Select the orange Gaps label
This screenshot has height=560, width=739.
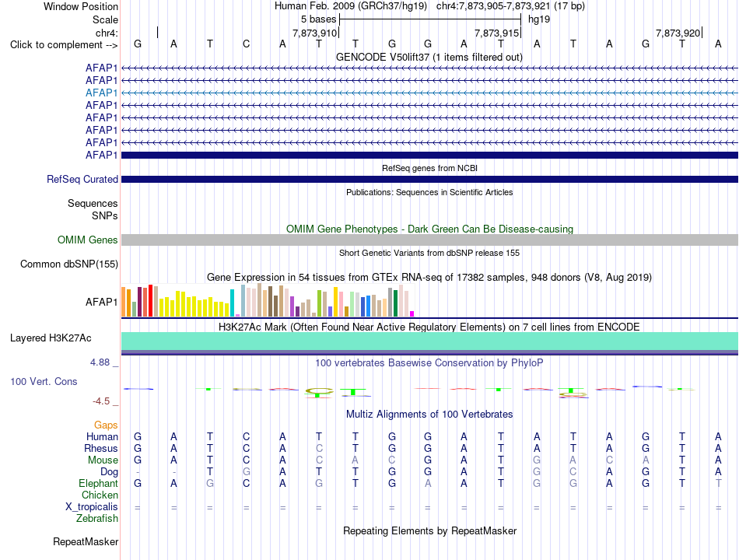(x=106, y=425)
